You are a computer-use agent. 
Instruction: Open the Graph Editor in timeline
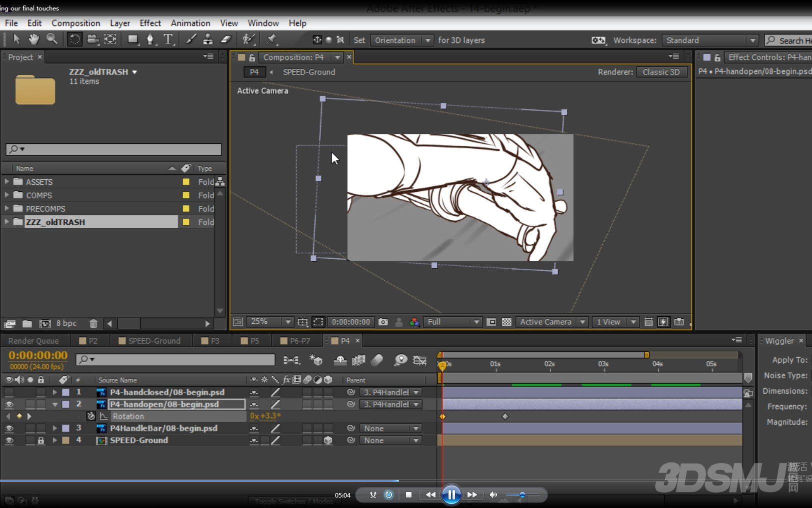pyautogui.click(x=419, y=360)
